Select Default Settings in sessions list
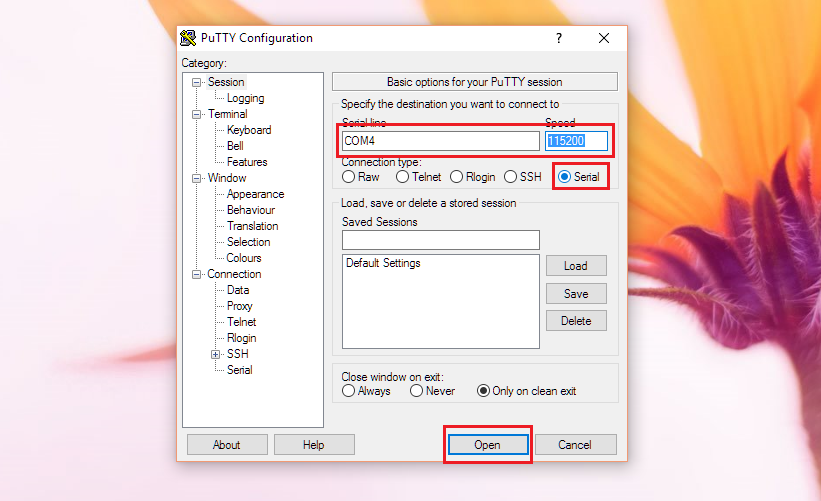The image size is (821, 501). pos(383,263)
